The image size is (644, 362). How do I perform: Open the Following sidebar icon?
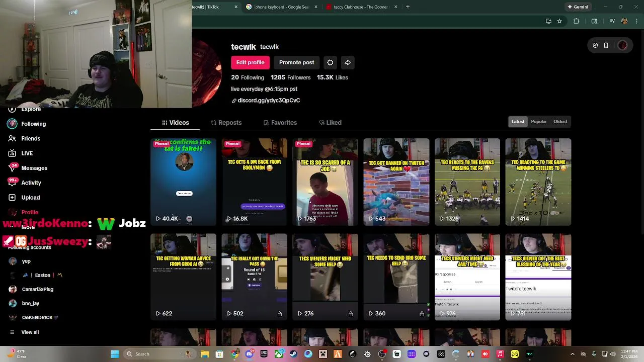[12, 124]
